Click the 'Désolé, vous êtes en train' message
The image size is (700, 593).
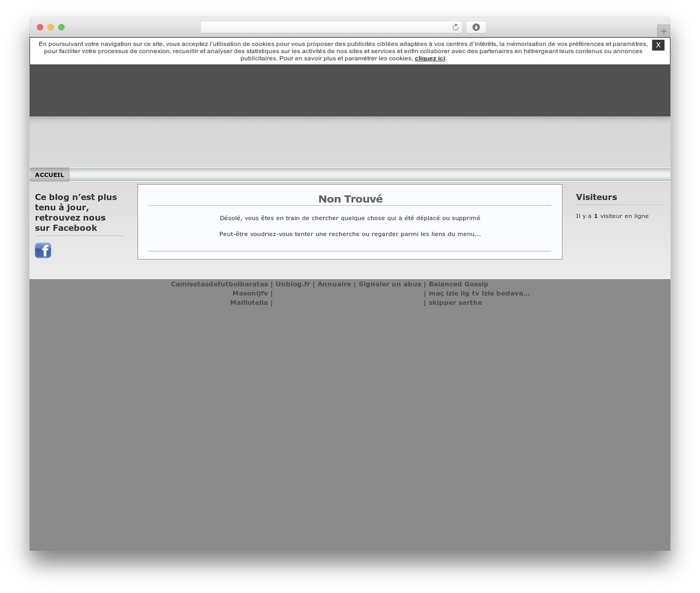[350, 218]
